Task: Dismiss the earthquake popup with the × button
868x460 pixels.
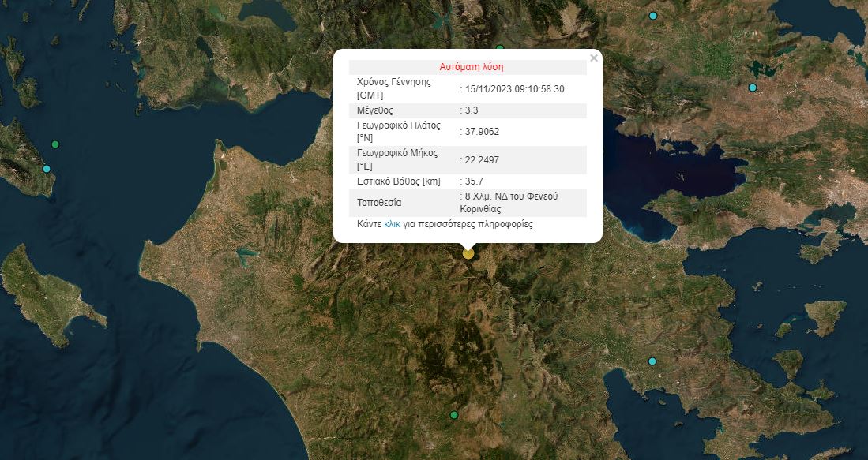Action: (593, 57)
